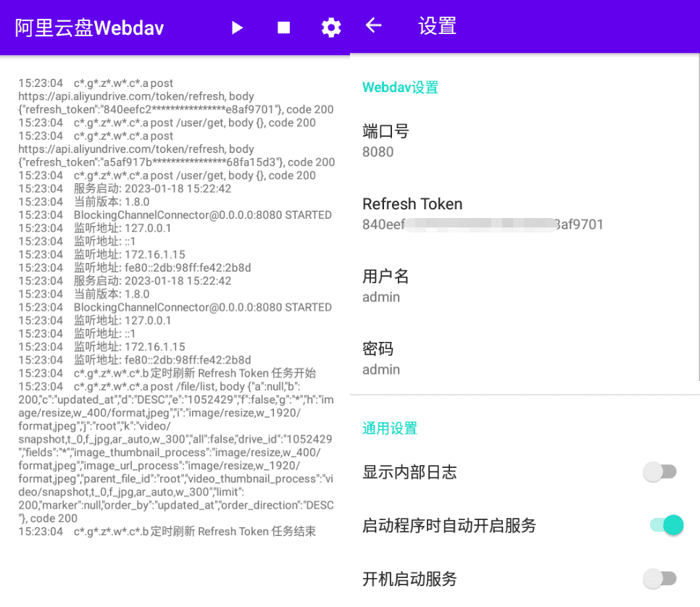
Task: Select the 定时刷新 Refresh Token 任务开始 log line
Action: [194, 373]
